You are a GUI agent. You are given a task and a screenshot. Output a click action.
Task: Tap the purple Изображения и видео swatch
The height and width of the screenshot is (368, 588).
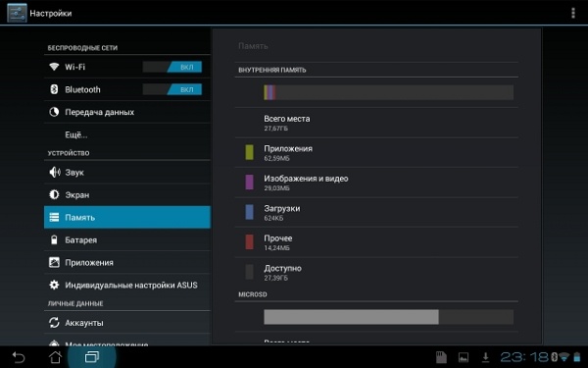pyautogui.click(x=249, y=183)
